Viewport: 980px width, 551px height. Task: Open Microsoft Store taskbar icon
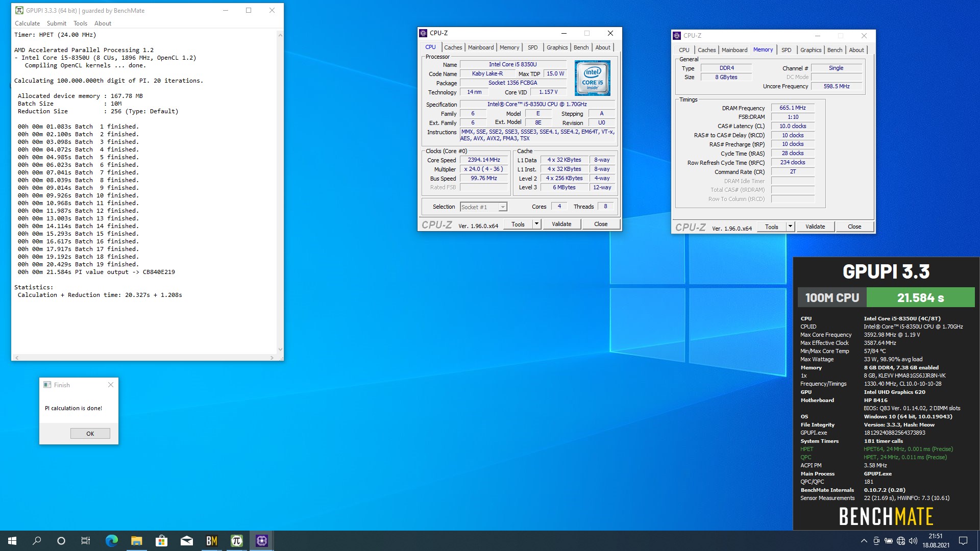161,541
